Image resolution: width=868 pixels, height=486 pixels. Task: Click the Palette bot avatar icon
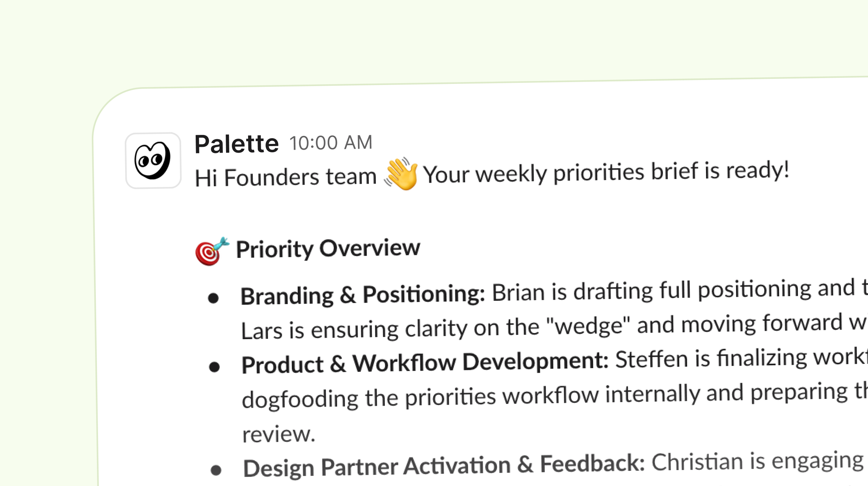(153, 161)
